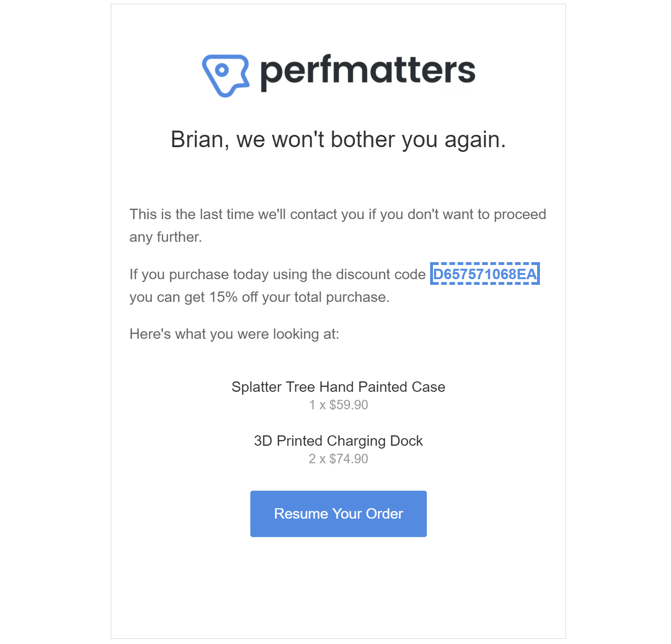Viewport: 671px width, 644px height.
Task: Click the 3D Printed Charging Dock item
Action: pos(338,441)
